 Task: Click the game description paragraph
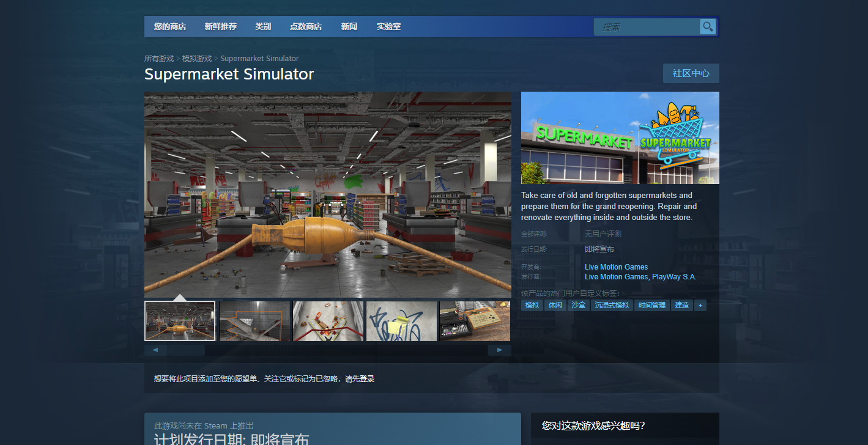tap(609, 207)
